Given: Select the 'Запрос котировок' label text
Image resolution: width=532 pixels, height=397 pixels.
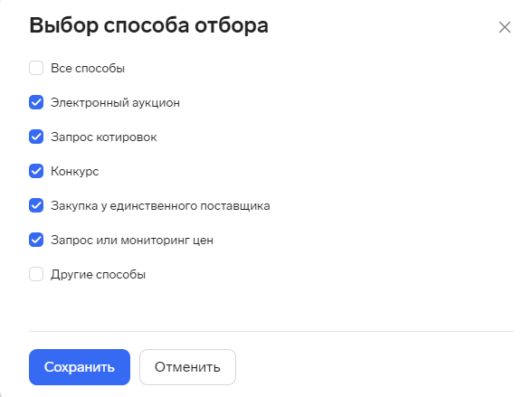Looking at the screenshot, I should 104,137.
